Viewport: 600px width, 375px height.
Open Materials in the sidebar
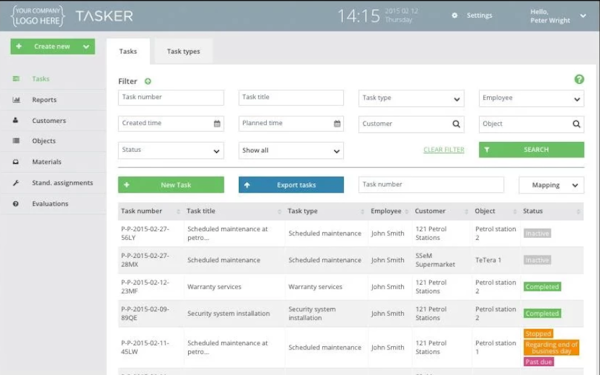pos(47,162)
